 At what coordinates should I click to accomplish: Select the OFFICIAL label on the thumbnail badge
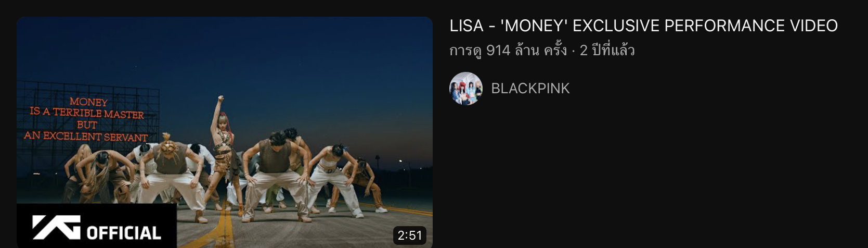click(x=124, y=232)
